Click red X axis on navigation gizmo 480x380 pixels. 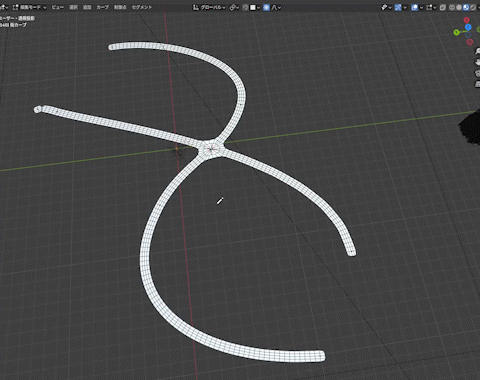click(x=467, y=20)
